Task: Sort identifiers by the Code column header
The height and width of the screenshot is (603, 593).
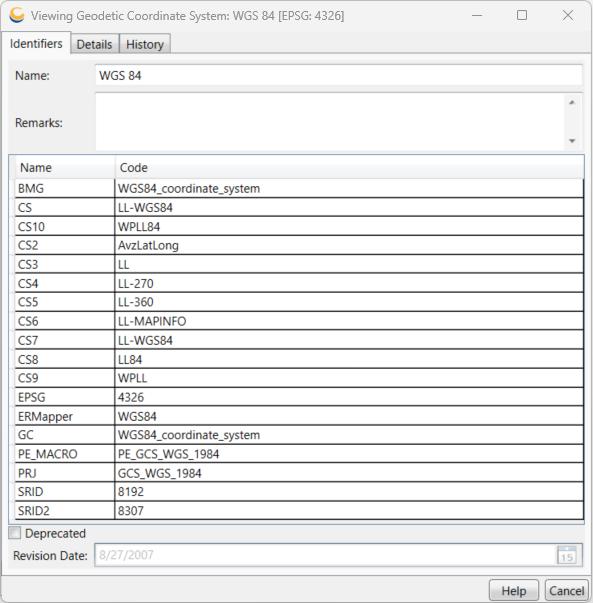Action: 349,168
